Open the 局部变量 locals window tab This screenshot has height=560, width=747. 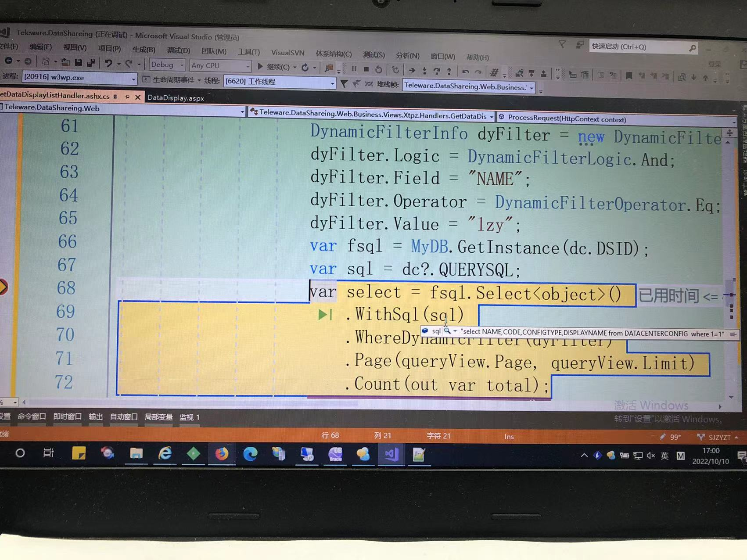[x=158, y=417]
